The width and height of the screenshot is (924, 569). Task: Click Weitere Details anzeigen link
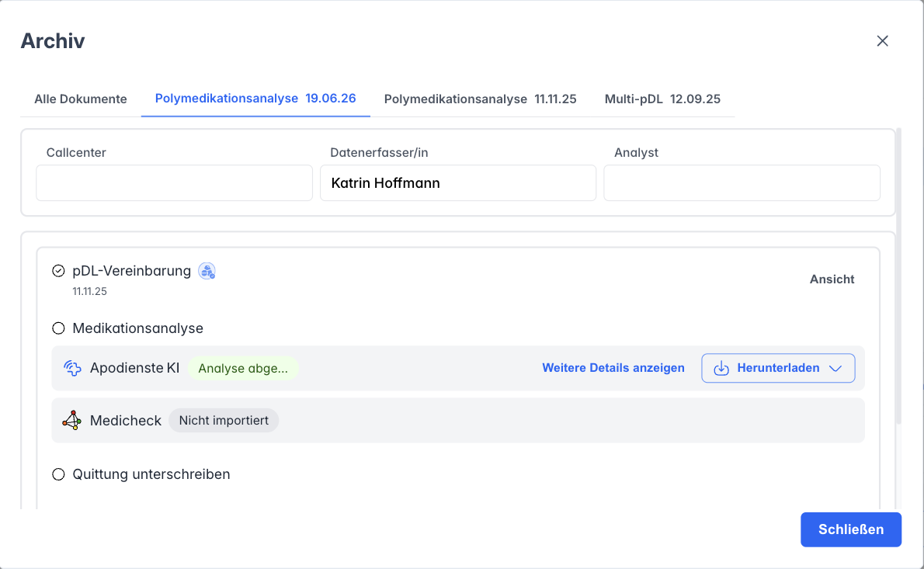pos(613,368)
